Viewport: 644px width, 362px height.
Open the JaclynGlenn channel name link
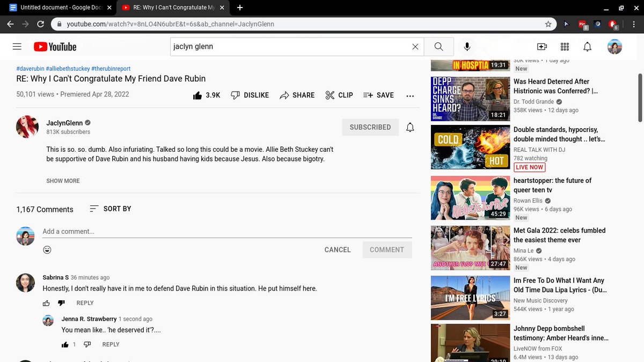[x=64, y=123]
